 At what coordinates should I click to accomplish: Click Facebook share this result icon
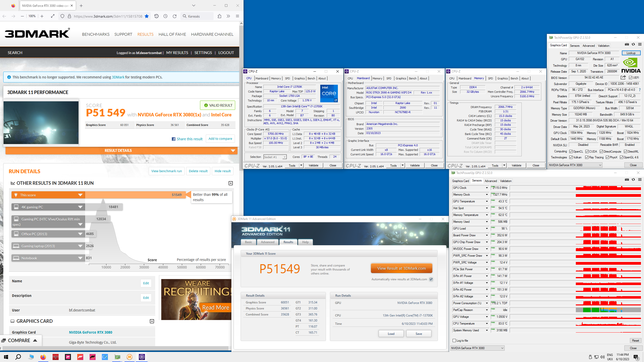174,139
